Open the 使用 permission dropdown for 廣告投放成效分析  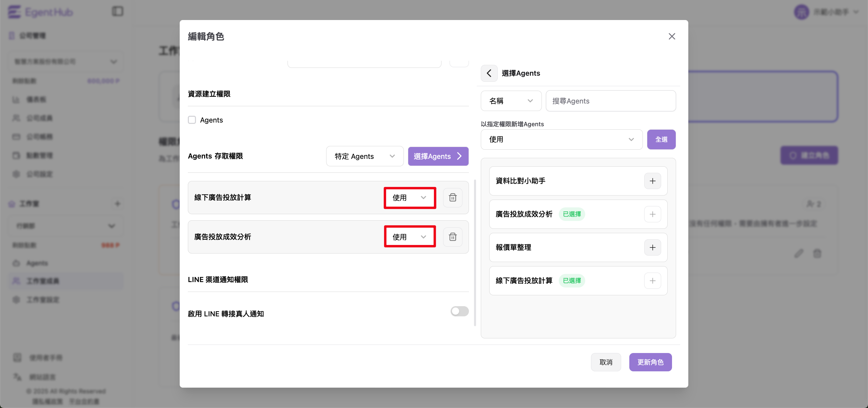(410, 237)
